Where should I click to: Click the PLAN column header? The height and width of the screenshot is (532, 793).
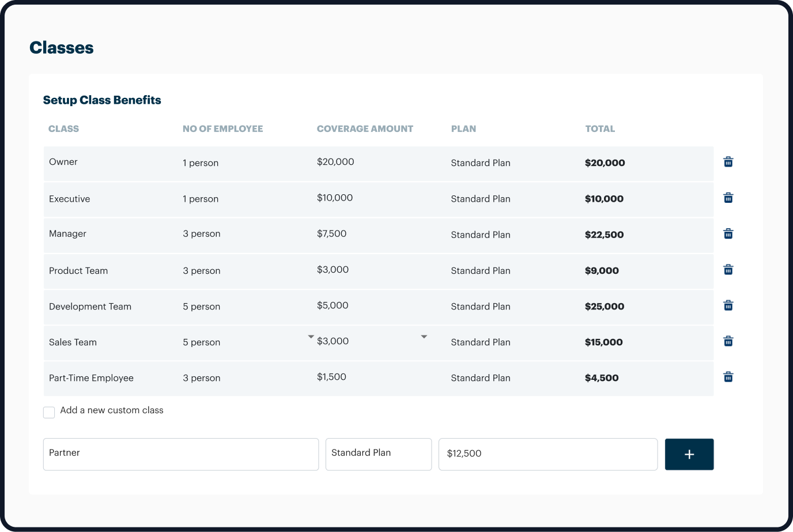pos(463,129)
